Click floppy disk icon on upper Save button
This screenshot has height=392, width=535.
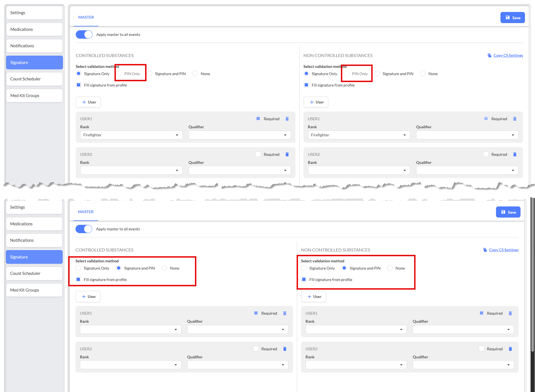tap(508, 18)
